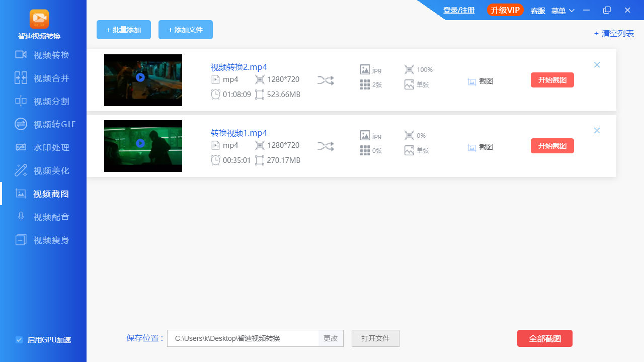This screenshot has width=644, height=362.
Task: Click 开始截图 for 视频转换2.mp4
Action: coord(552,80)
